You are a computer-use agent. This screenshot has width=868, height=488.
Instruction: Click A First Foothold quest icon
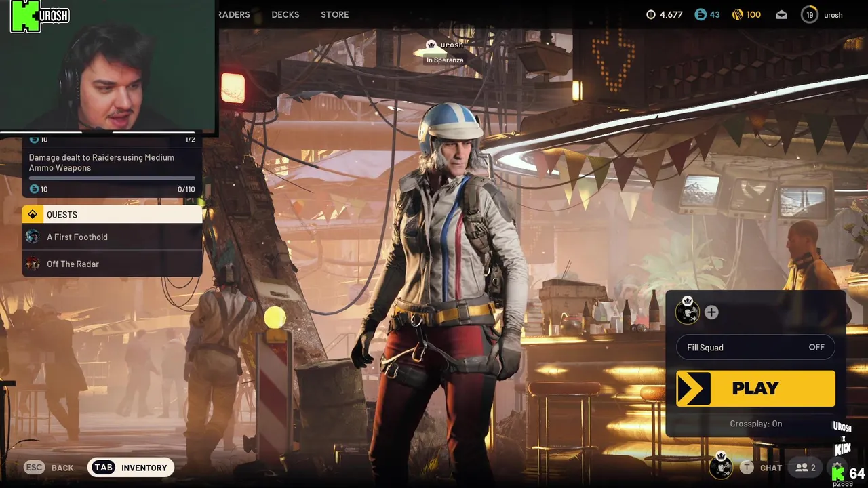[x=32, y=237]
